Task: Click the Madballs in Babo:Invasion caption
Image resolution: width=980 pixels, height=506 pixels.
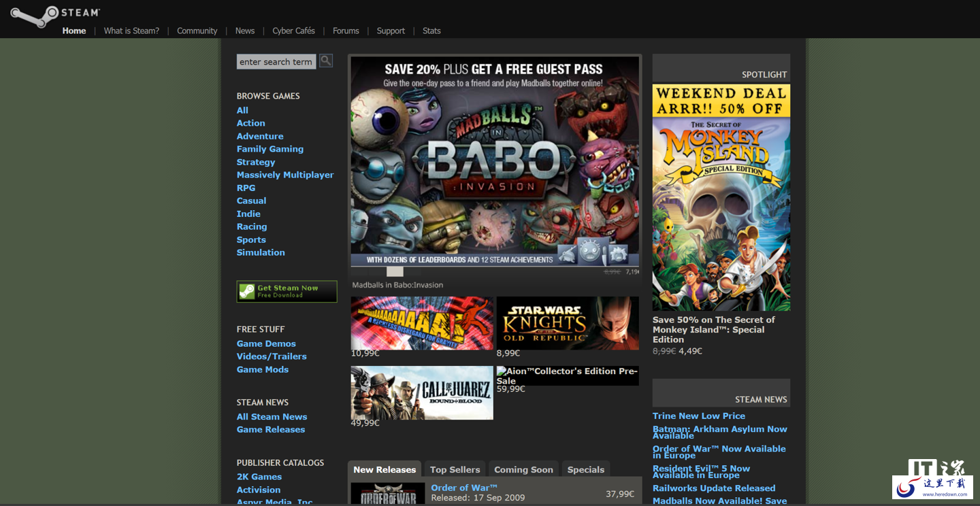Action: [397, 285]
